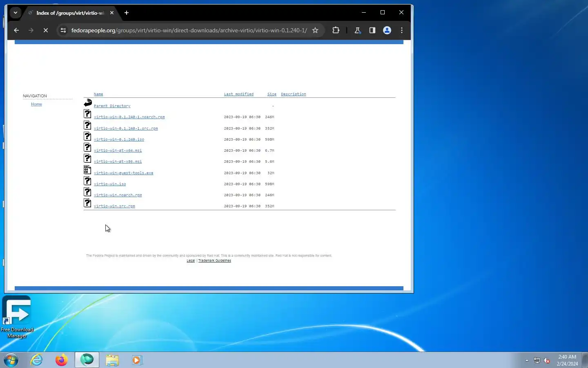Viewport: 588px width, 368px height.
Task: Toggle the browser side panel icon
Action: pos(372,30)
